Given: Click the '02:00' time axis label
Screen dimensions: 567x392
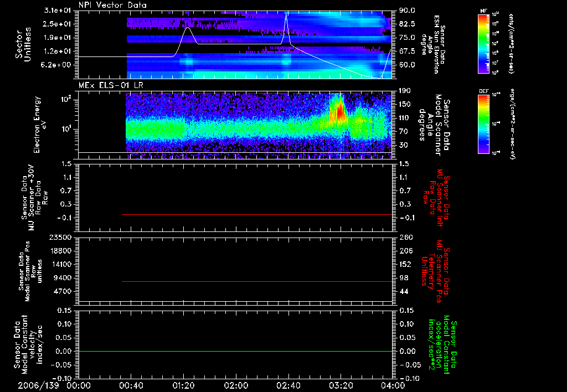Looking at the screenshot, I should [236, 385].
